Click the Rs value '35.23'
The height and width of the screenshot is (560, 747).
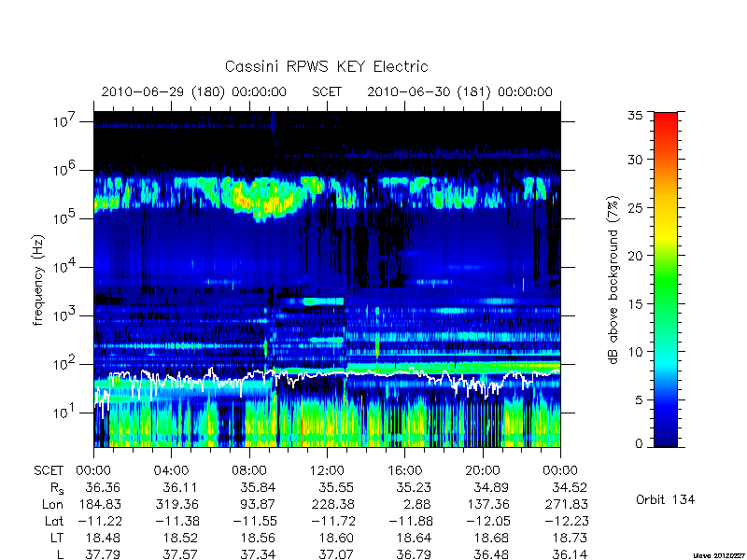tap(414, 487)
